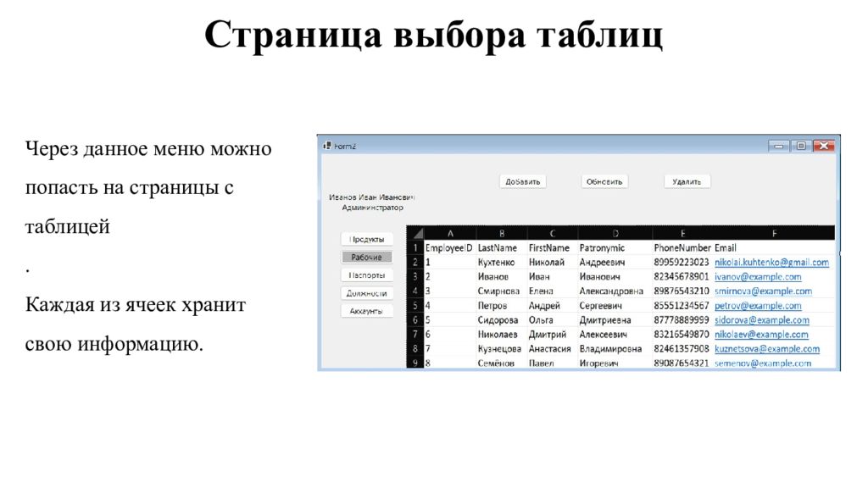
Task: Open link semenov@example.com
Action: pos(763,363)
